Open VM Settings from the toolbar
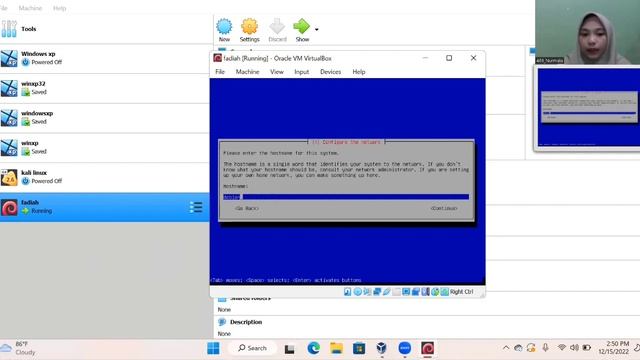This screenshot has width=640, height=360. 249,30
